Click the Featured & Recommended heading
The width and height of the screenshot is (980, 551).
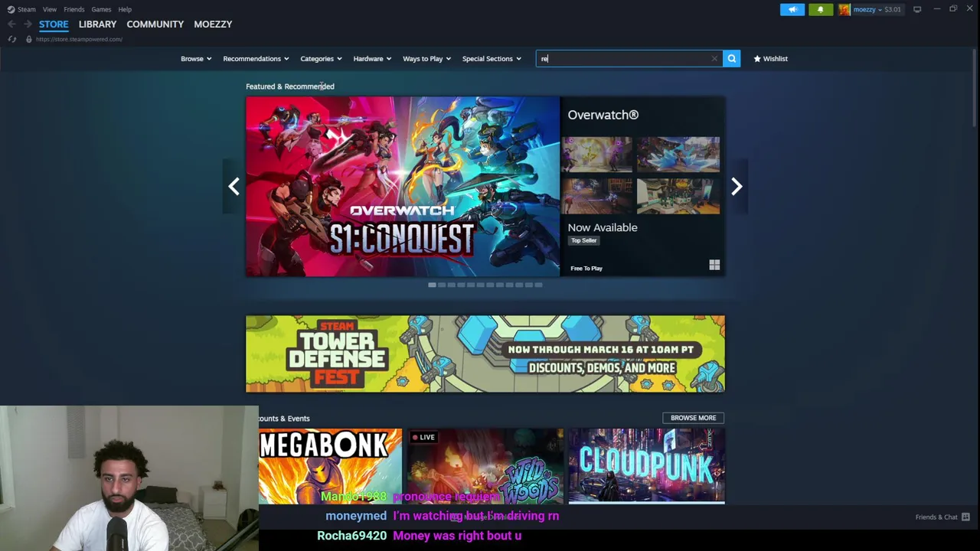click(290, 86)
